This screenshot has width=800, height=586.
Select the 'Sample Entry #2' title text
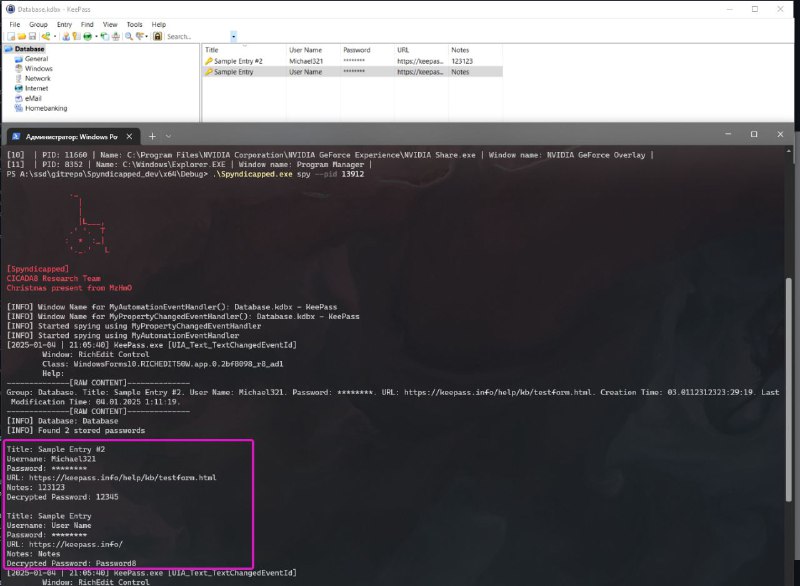point(238,61)
